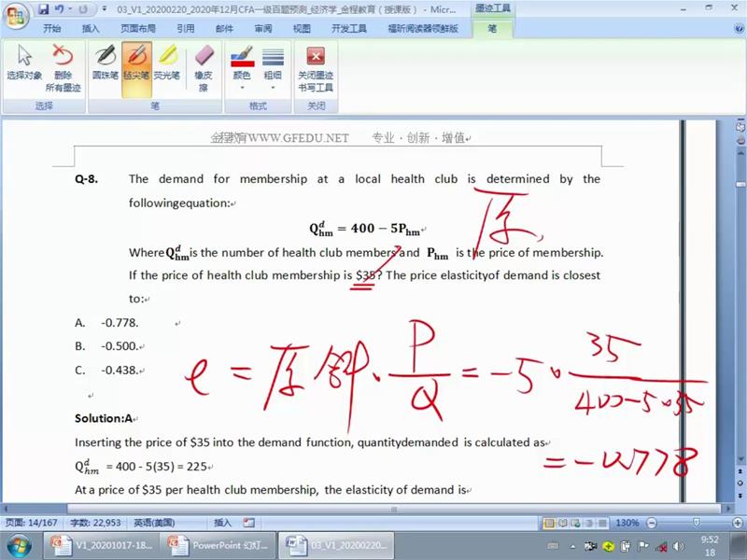747x560 pixels.
Task: Click the 英语(美国) language indicator
Action: pyautogui.click(x=154, y=523)
